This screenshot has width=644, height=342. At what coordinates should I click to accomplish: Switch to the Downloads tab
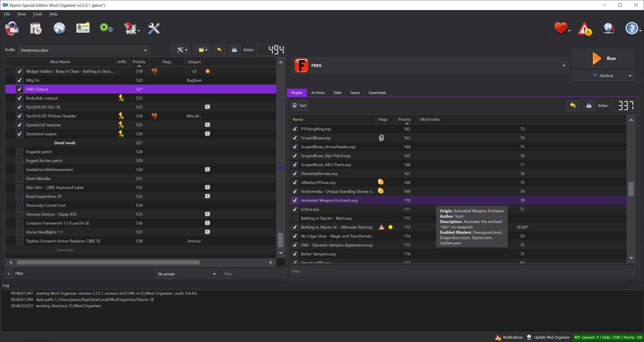377,93
